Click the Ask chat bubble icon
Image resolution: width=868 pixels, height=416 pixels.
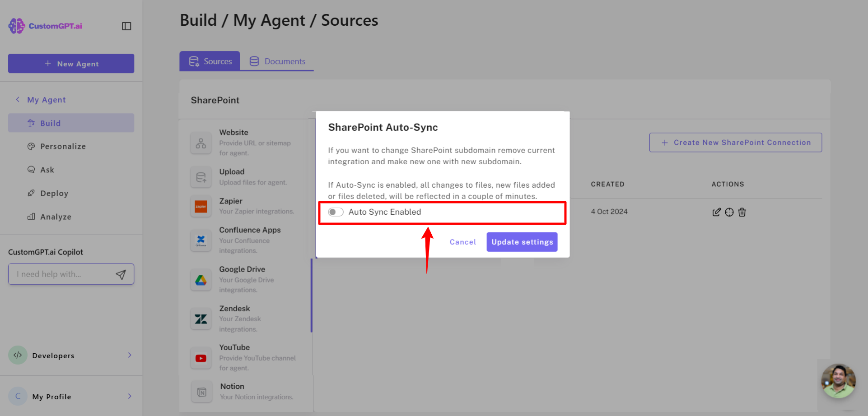tap(31, 170)
